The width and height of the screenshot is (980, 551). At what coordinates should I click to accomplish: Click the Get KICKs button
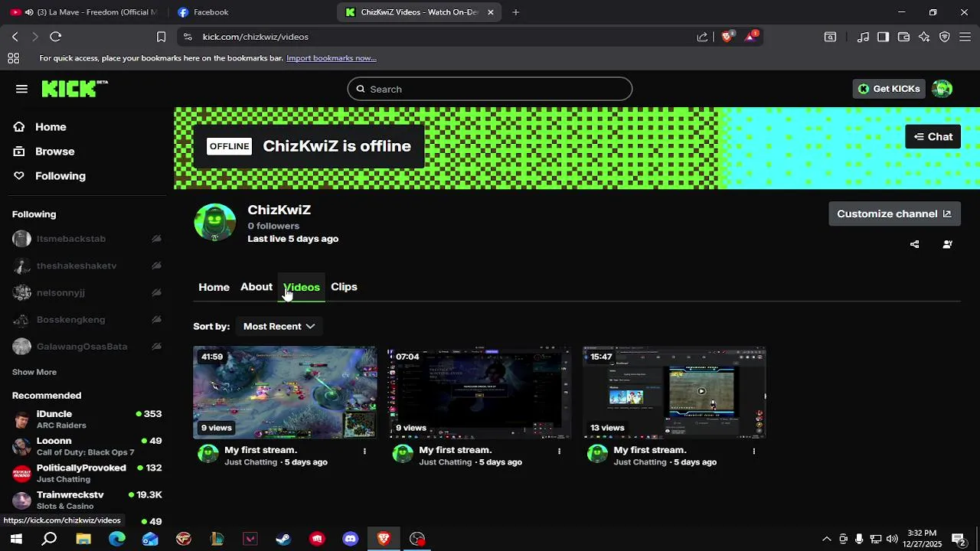[x=889, y=89]
